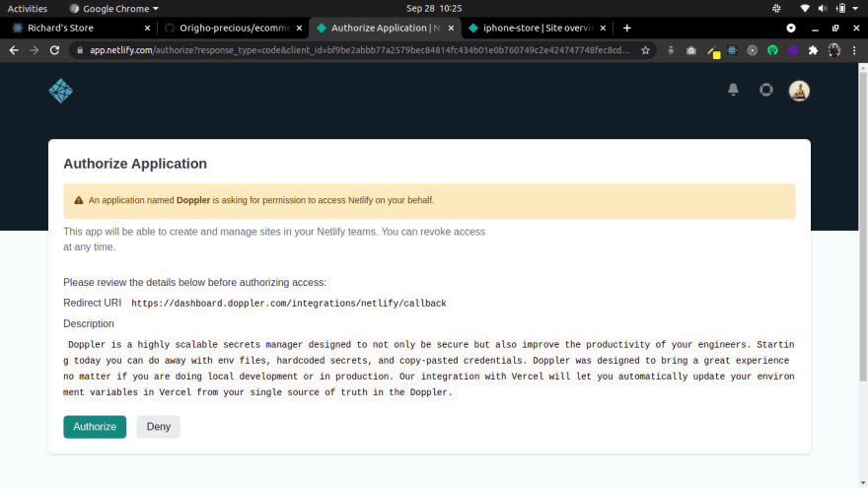Open the Wi-Fi network indicator
The image size is (868, 488).
805,8
